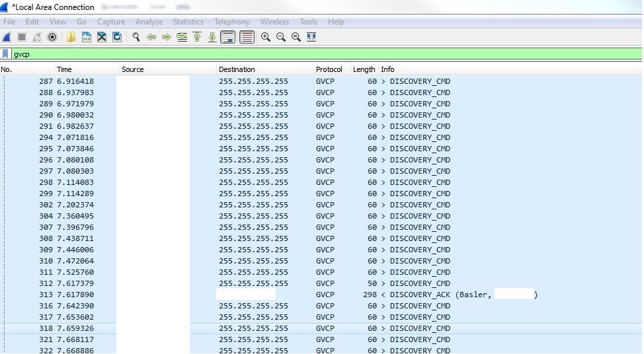Select packet 294 at time 7.071816

pos(321,137)
